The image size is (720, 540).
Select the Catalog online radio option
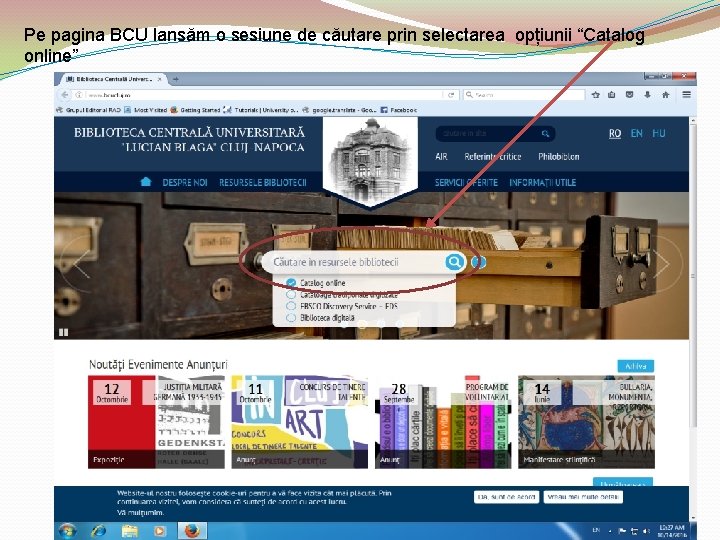(x=291, y=282)
